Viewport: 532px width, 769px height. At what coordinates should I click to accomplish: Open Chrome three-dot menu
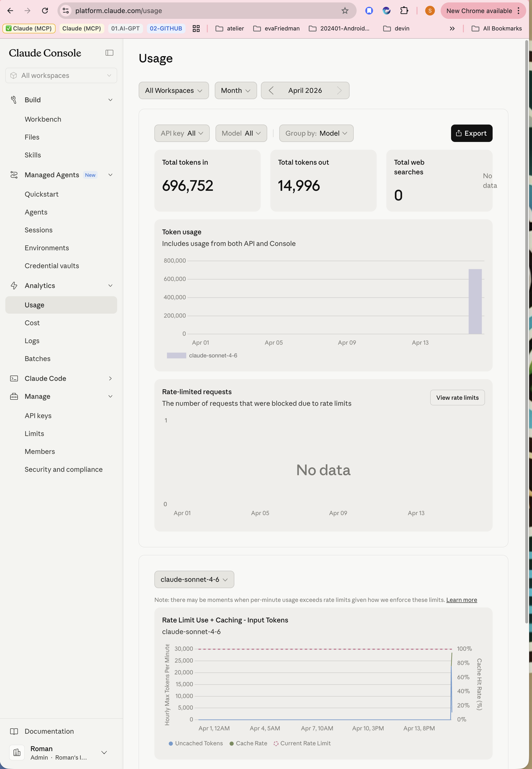518,11
